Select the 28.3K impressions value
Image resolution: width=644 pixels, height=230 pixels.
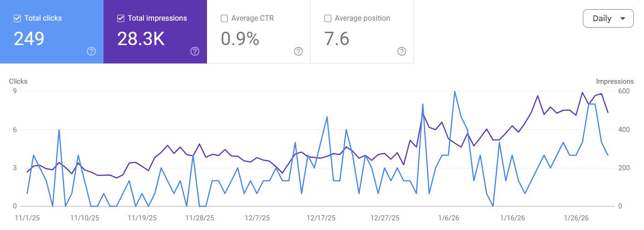tap(141, 39)
